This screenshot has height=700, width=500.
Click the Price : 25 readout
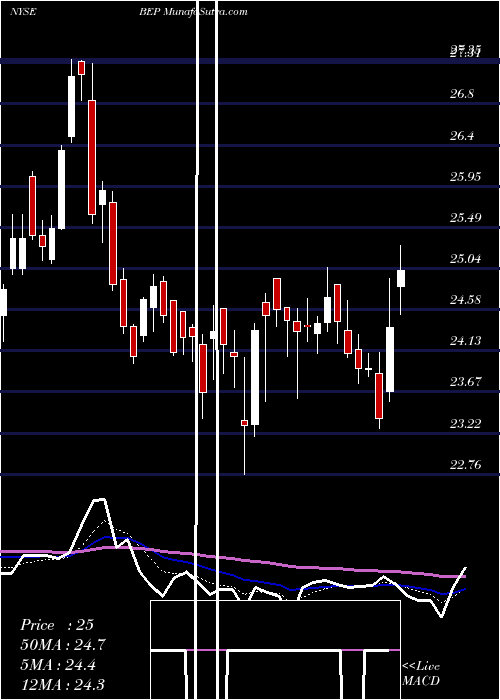click(x=57, y=625)
